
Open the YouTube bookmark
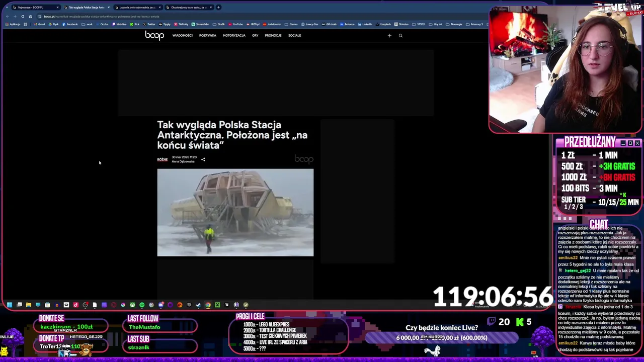[x=235, y=24]
